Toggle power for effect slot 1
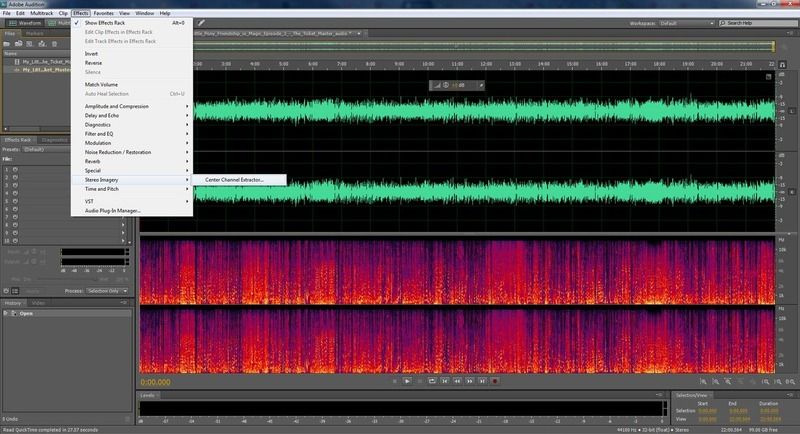Screen dimensions: 800x434 pos(15,169)
